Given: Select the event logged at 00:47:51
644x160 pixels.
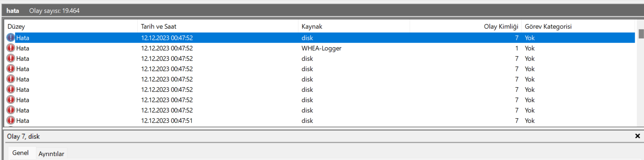Looking at the screenshot, I should coord(167,120).
